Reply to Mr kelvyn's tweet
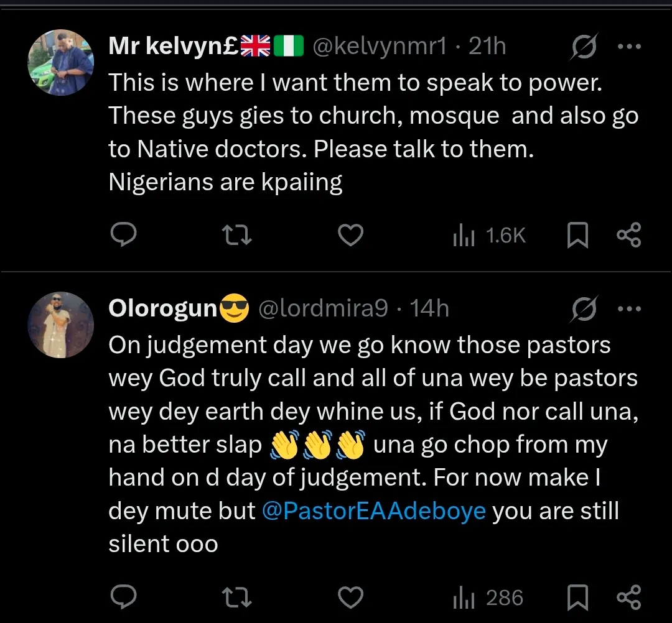 123,236
